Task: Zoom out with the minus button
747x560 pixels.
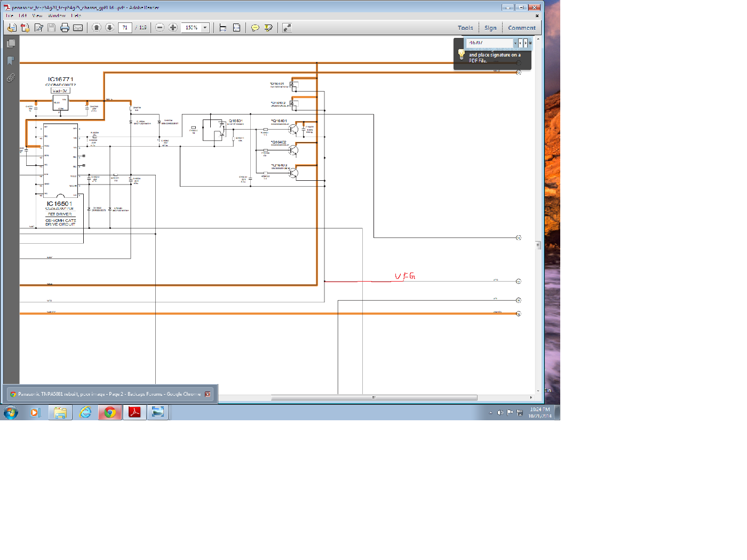Action: point(160,28)
